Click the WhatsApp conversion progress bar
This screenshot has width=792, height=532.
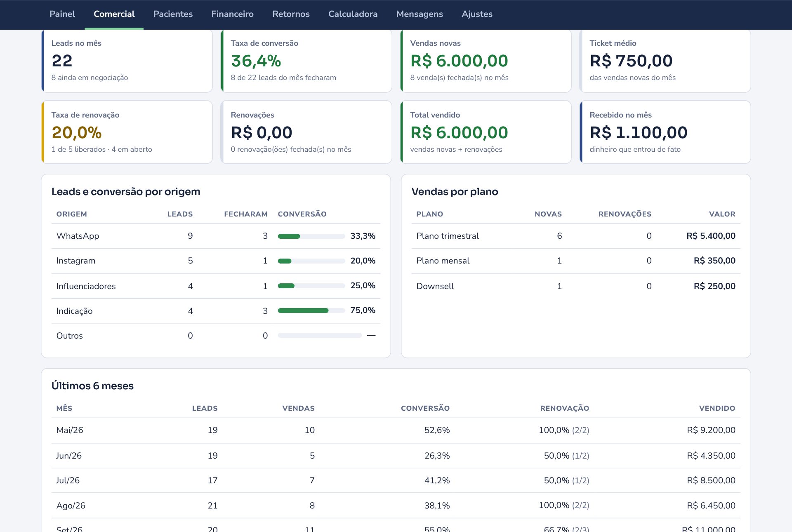coord(311,236)
